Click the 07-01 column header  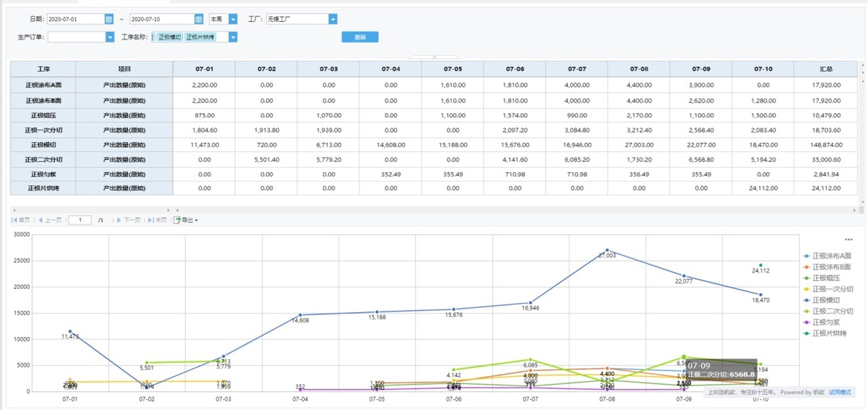pos(204,69)
